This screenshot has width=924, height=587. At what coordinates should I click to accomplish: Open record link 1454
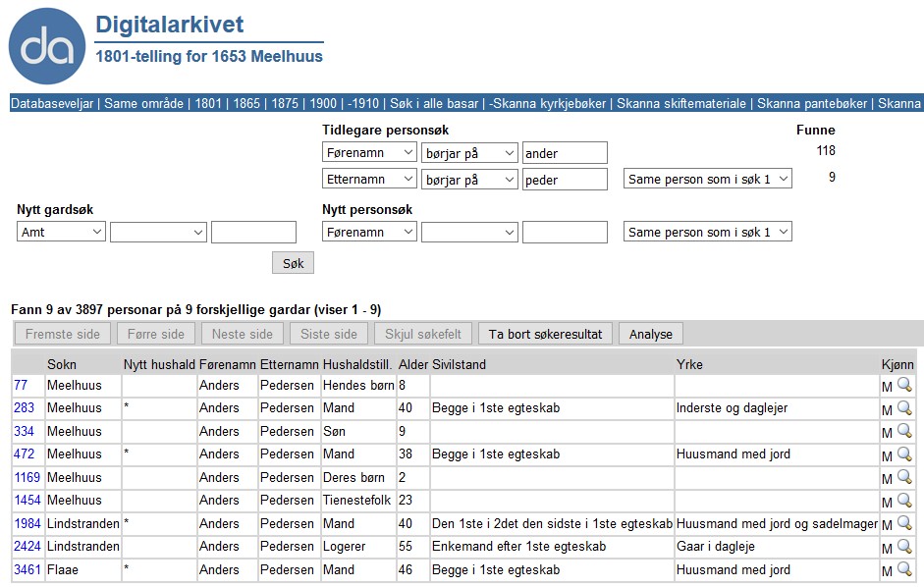point(27,501)
